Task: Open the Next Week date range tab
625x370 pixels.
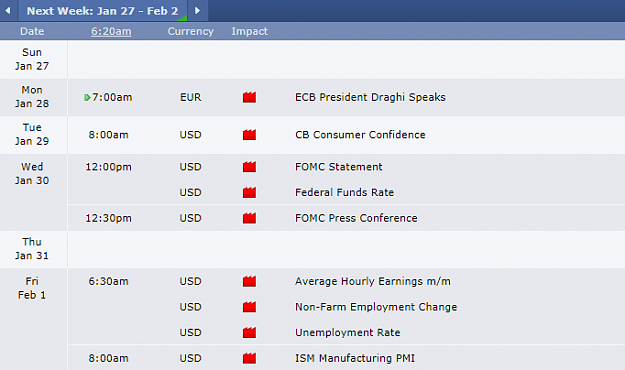Action: pos(102,11)
